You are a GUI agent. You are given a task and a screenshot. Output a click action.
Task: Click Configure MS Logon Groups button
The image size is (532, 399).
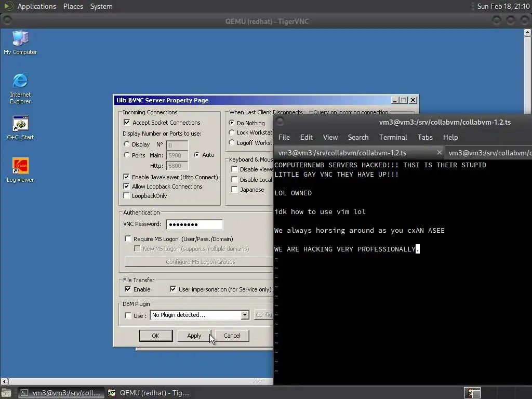pyautogui.click(x=199, y=262)
